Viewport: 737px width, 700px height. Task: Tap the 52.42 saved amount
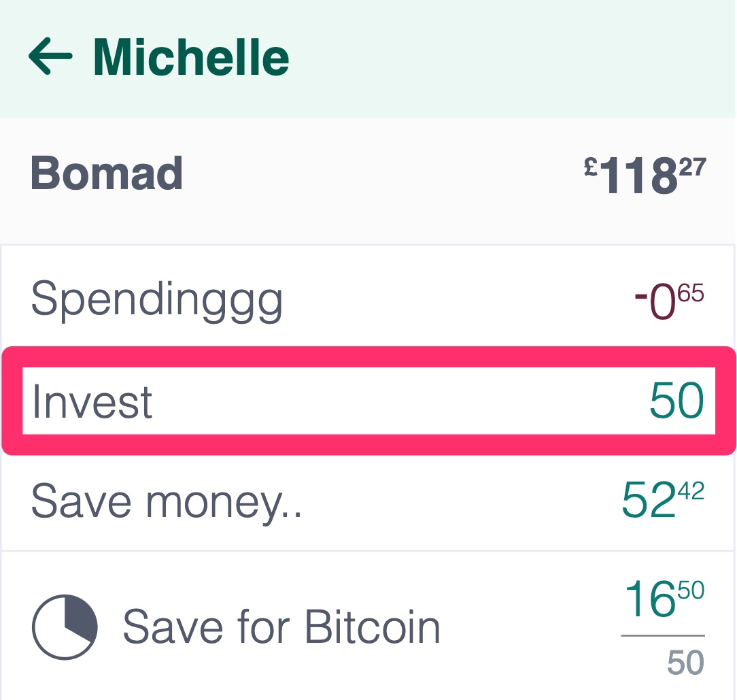(x=663, y=499)
